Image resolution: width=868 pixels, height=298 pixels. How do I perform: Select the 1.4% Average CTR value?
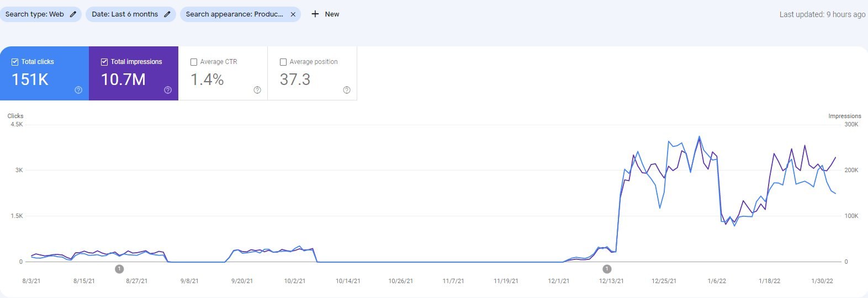pos(207,79)
